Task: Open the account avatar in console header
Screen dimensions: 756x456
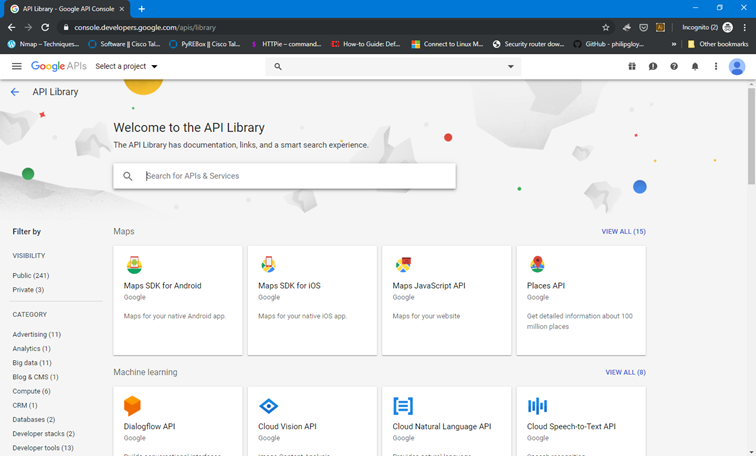Action: pyautogui.click(x=737, y=67)
